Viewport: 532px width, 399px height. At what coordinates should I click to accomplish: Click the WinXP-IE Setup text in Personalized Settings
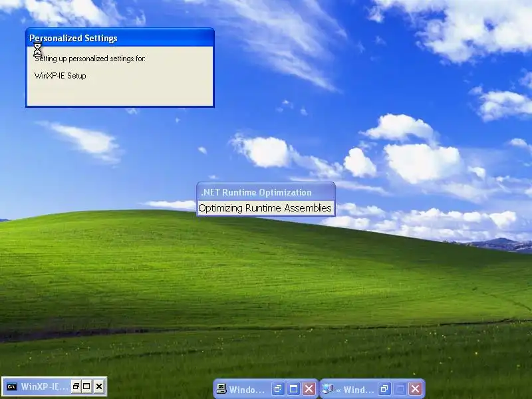61,76
